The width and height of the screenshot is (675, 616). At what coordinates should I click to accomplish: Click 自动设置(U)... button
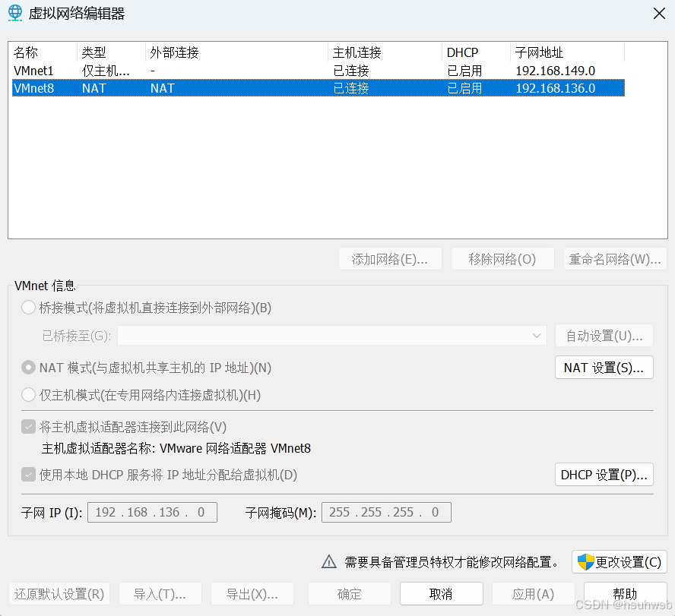click(604, 336)
